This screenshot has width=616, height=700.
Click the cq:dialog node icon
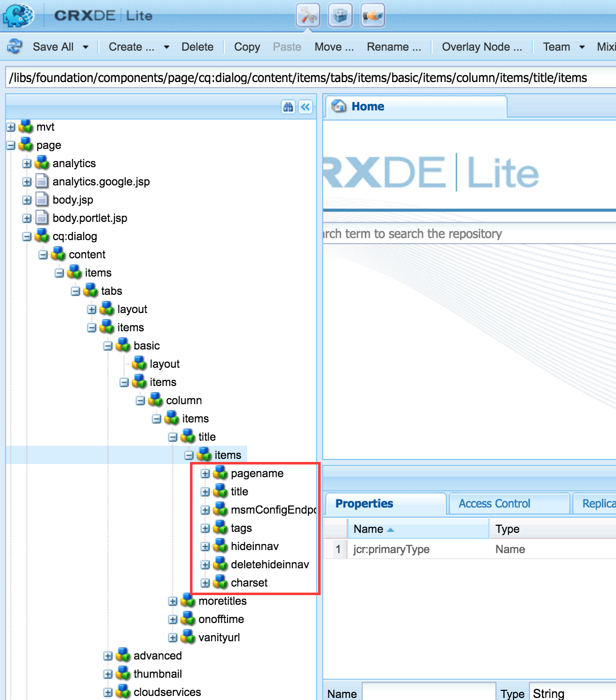(42, 236)
